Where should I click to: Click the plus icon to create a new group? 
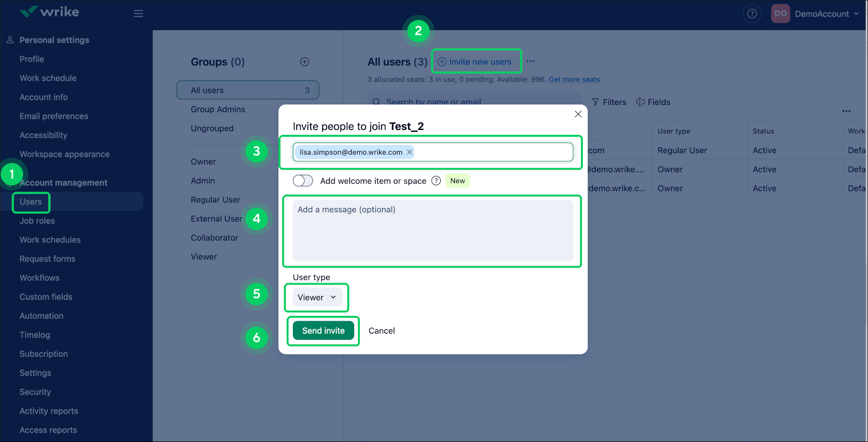[x=304, y=62]
